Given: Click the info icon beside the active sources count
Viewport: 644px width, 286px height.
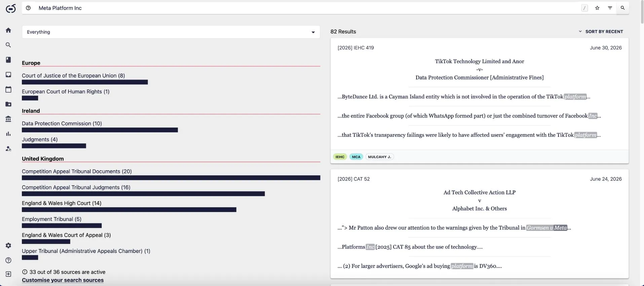Looking at the screenshot, I should (25, 272).
